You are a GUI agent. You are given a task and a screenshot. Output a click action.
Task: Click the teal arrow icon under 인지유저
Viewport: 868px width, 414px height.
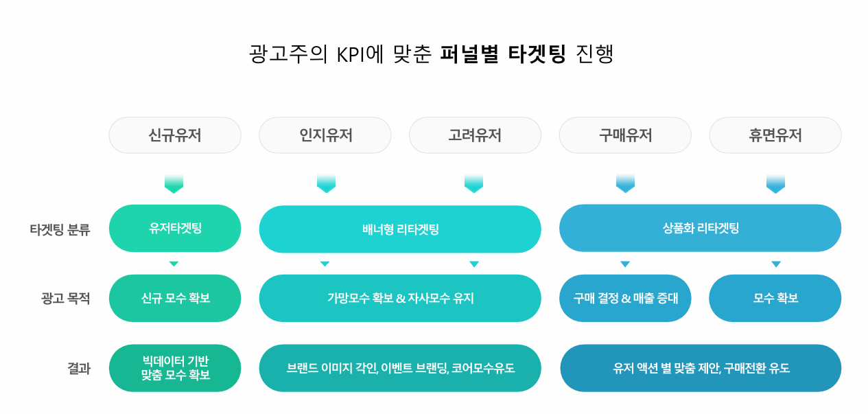point(326,184)
